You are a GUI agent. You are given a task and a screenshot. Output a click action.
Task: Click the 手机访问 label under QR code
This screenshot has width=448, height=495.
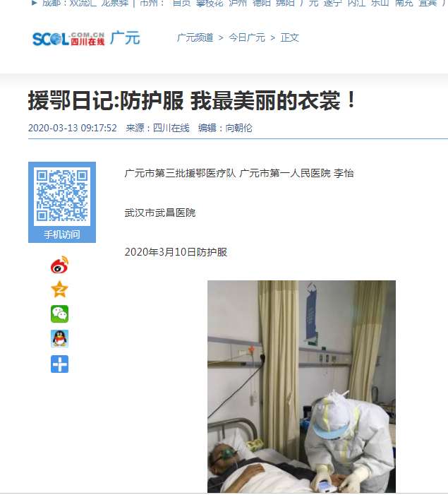[x=62, y=234]
